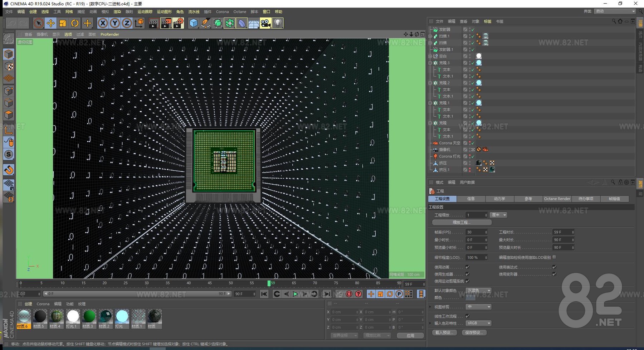This screenshot has width=644, height=350.
Task: Activate the Move tool in the top toolbar
Action: [50, 23]
